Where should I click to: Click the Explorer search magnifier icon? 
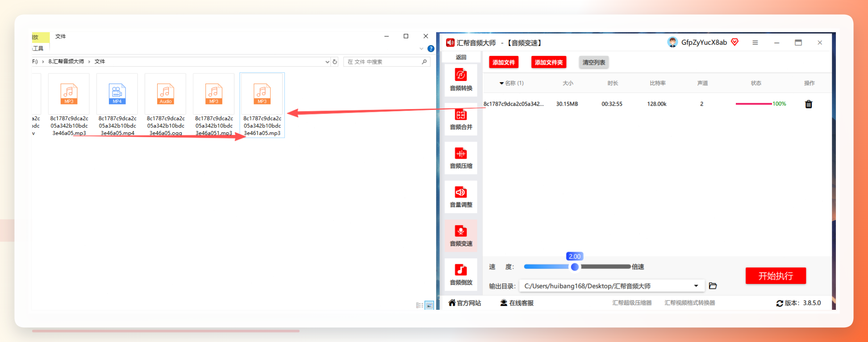click(424, 62)
